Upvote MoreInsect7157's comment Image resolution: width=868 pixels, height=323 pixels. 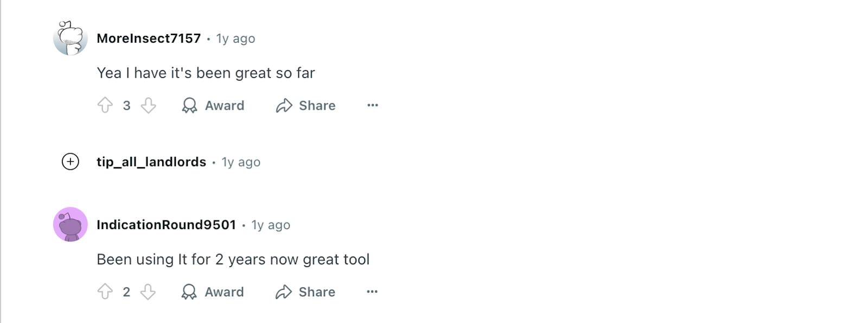point(105,105)
